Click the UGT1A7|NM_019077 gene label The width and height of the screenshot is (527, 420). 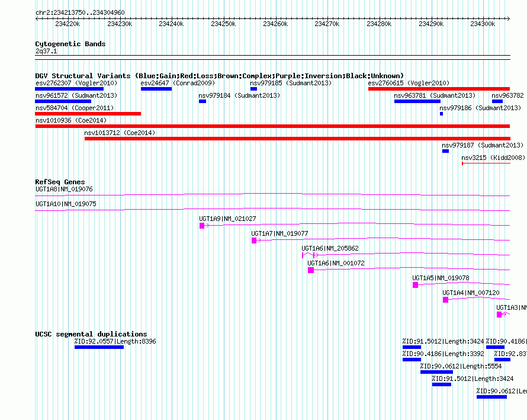[x=279, y=233]
